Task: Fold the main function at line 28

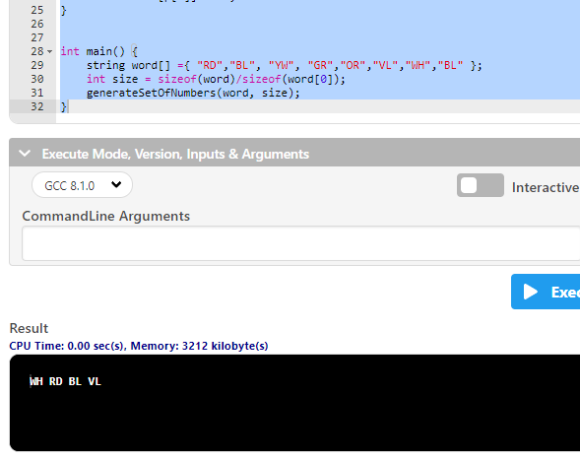Action: click(50, 51)
